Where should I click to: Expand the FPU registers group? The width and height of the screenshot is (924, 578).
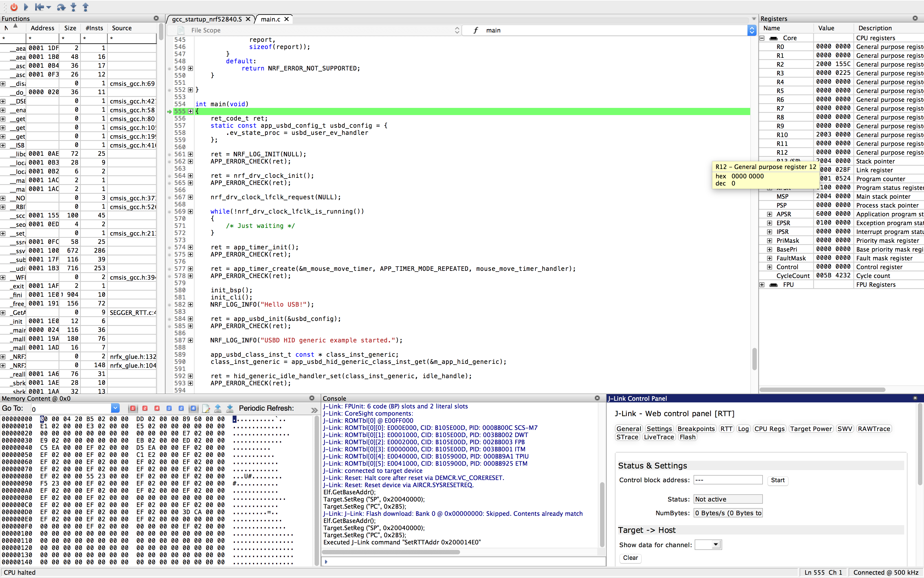coord(762,285)
